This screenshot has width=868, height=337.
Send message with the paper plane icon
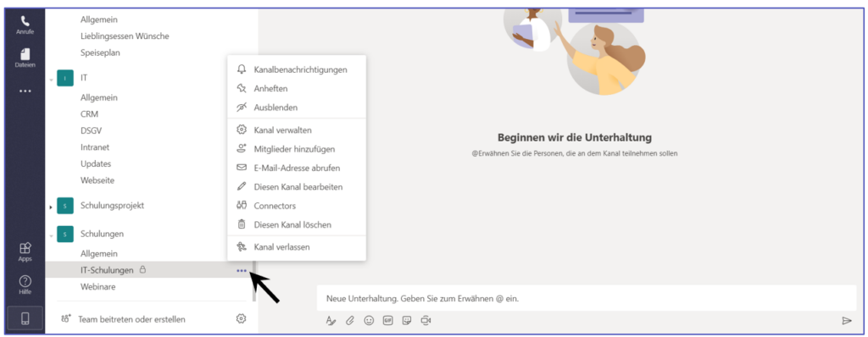(847, 320)
